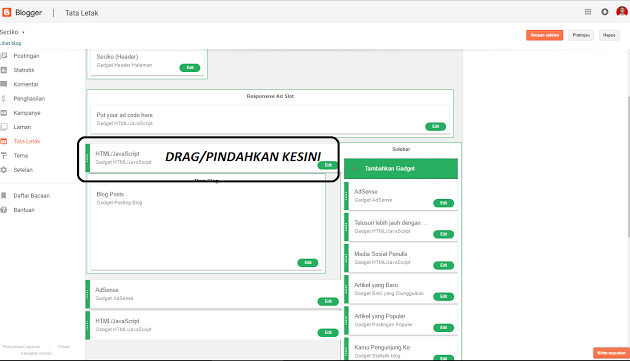Image resolution: width=630 pixels, height=361 pixels.
Task: Edit the Media Sosial Penulis gadget
Action: [444, 265]
